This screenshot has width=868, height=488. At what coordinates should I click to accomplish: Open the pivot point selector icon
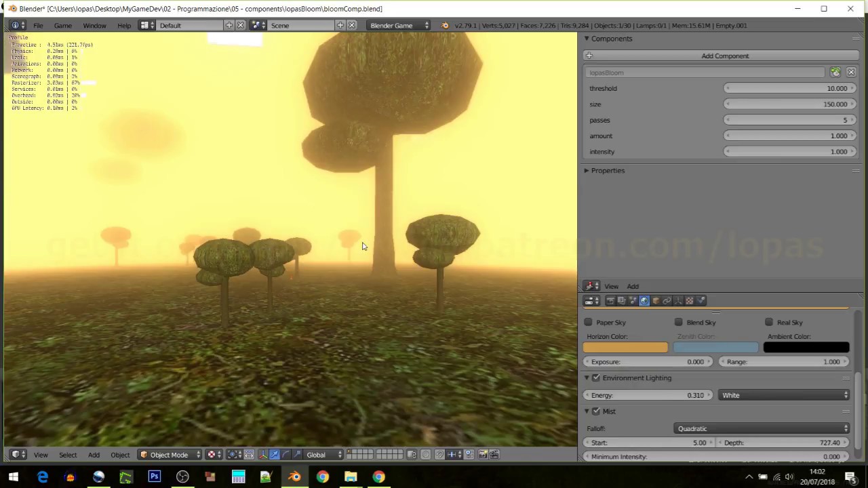click(234, 455)
